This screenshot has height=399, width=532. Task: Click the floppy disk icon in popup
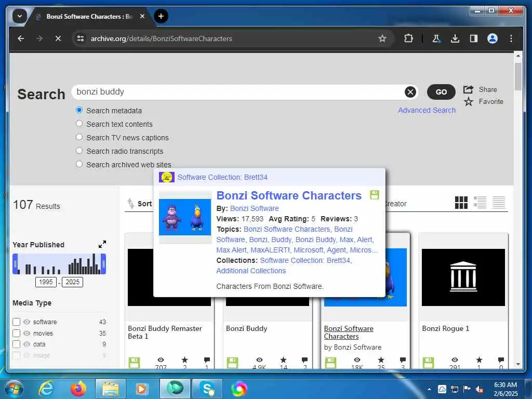coord(374,195)
